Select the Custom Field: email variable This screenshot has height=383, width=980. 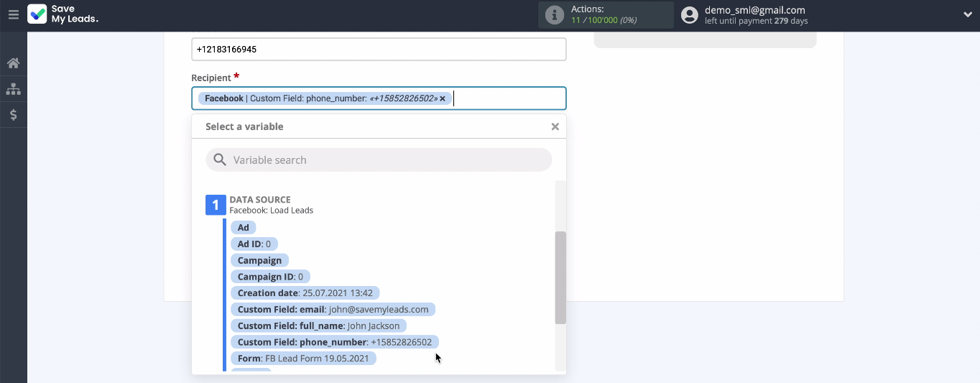333,309
